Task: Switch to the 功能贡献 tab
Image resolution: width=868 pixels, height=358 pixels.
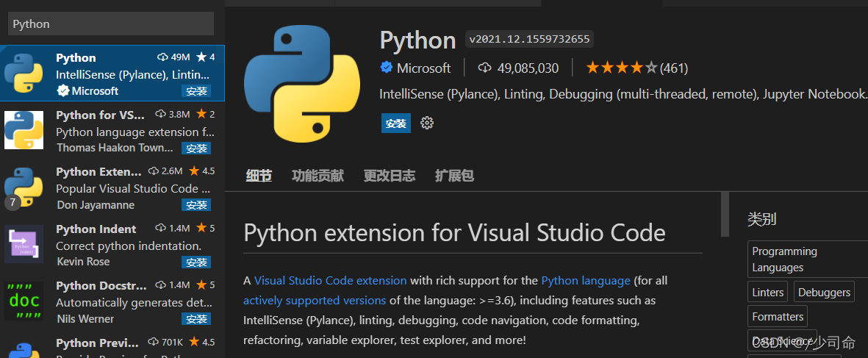Action: click(318, 176)
